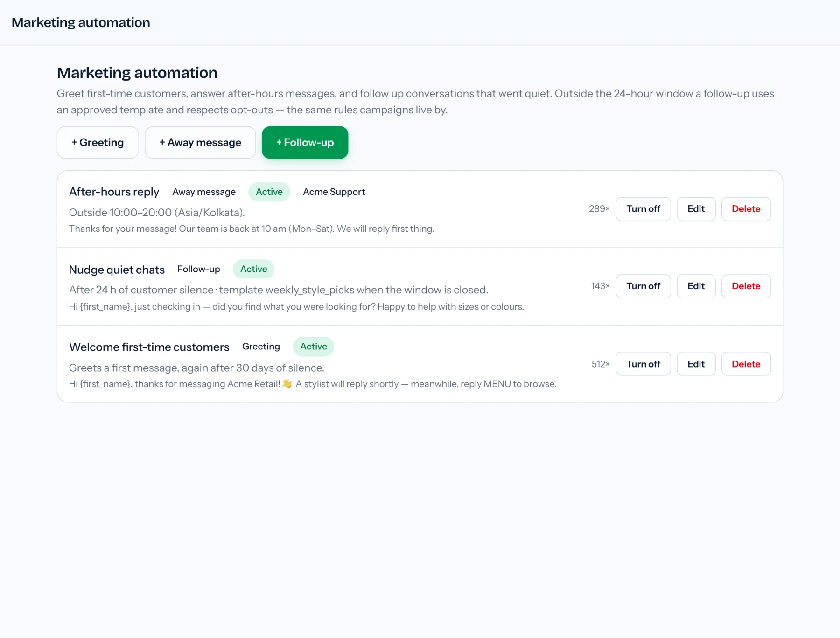
Task: Create a new Away message automation
Action: [x=200, y=142]
